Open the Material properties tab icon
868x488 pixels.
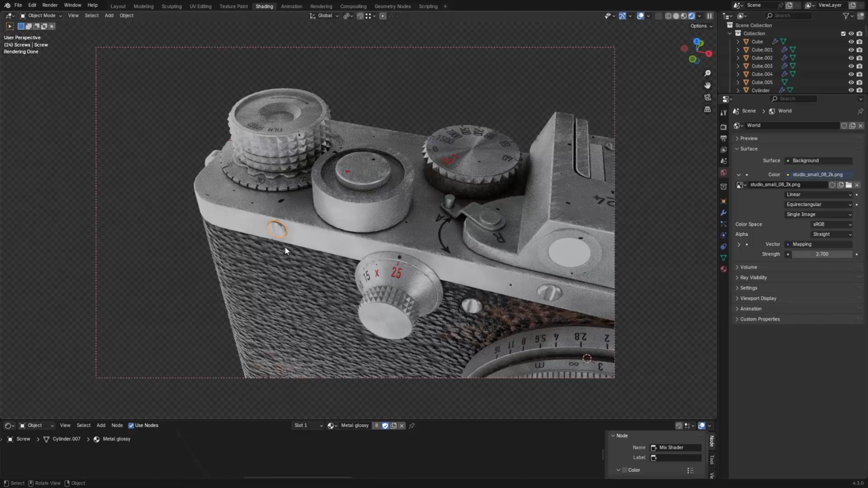pos(724,269)
